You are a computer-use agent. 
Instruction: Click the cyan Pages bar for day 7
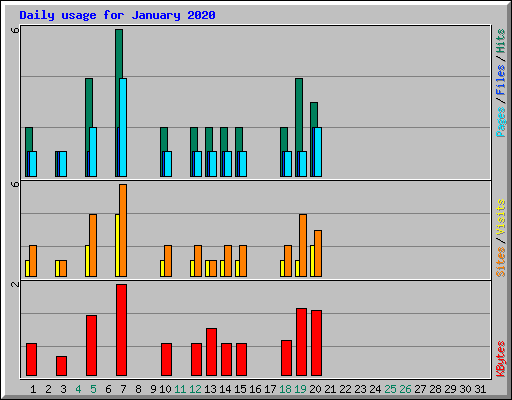pos(123,127)
